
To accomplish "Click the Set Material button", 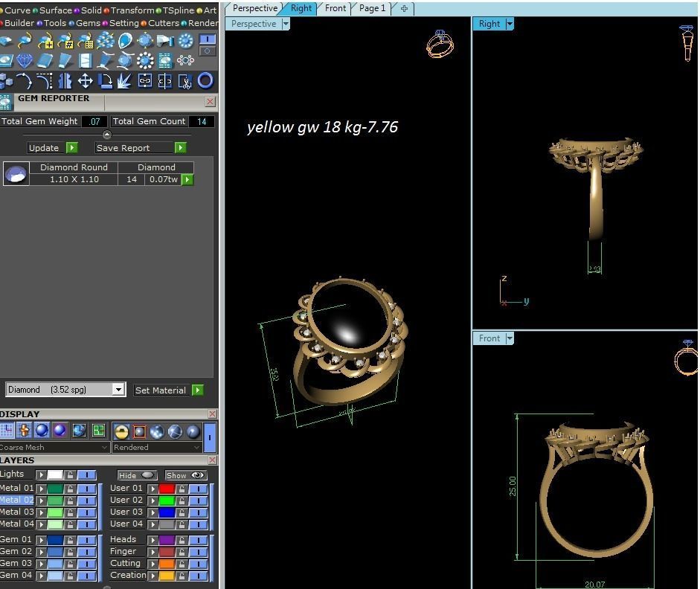I will point(169,390).
